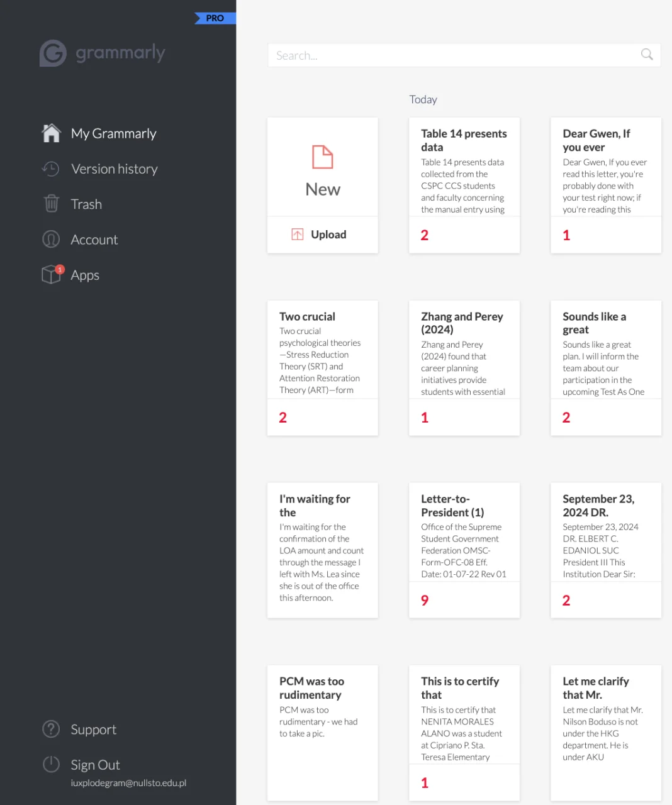672x805 pixels.
Task: Open My Grammarly in sidebar
Action: 113,133
